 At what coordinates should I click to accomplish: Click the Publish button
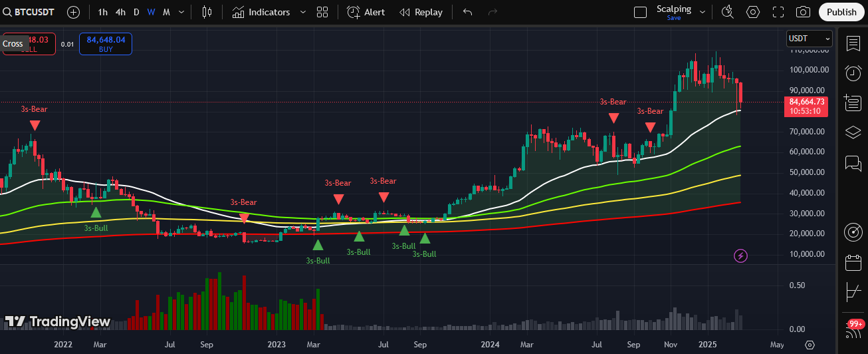[x=841, y=12]
